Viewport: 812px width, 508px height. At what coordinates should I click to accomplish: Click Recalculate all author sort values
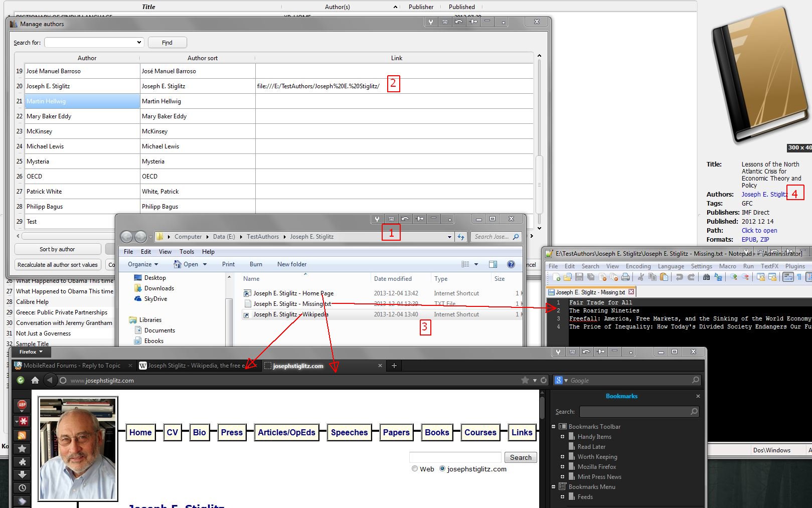(x=58, y=265)
